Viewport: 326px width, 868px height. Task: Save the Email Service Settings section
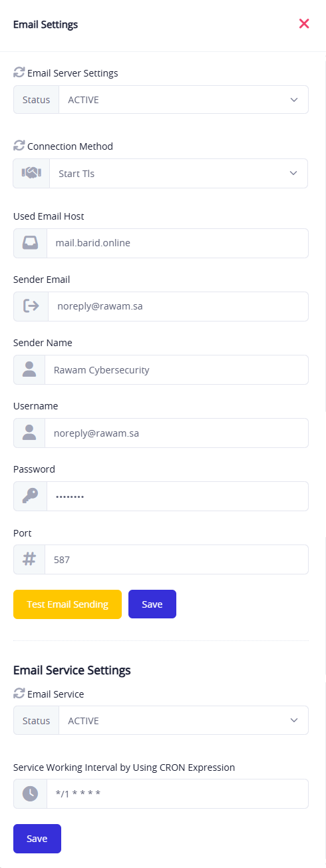click(37, 839)
